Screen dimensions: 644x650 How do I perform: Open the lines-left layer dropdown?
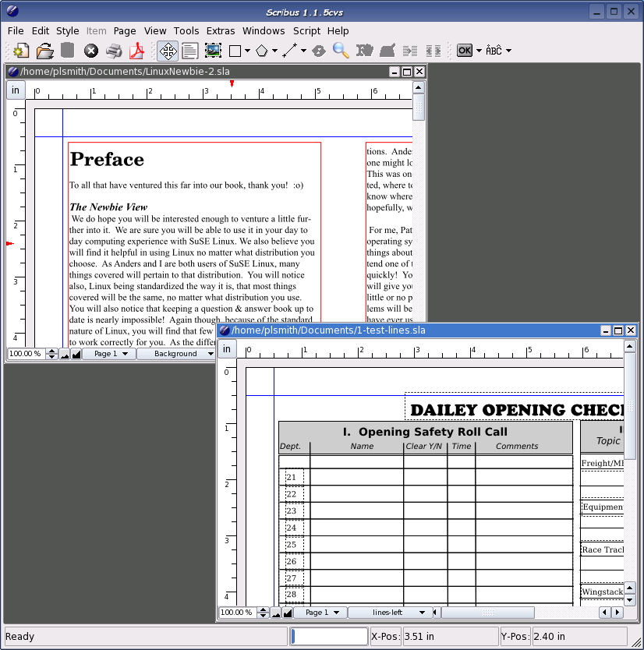(390, 613)
